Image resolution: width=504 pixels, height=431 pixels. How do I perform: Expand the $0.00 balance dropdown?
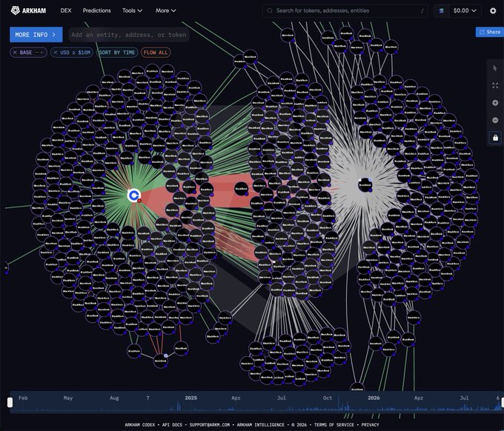pyautogui.click(x=465, y=10)
